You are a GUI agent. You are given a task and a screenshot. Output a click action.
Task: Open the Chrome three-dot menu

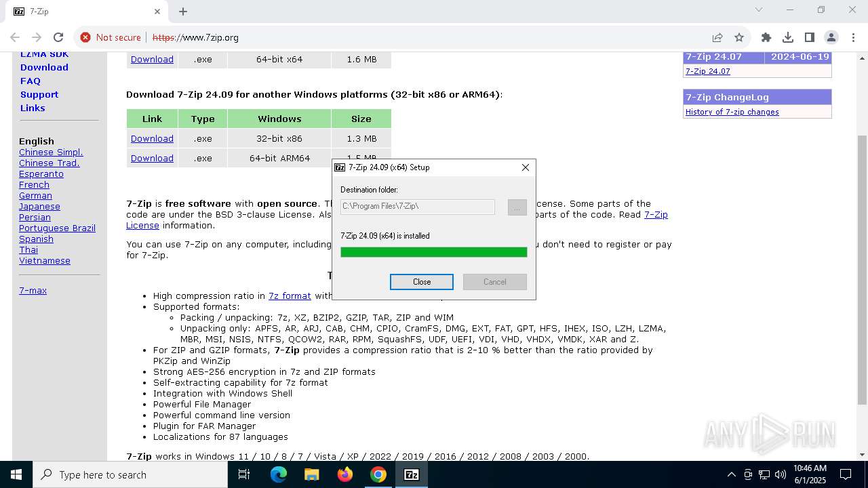[853, 37]
